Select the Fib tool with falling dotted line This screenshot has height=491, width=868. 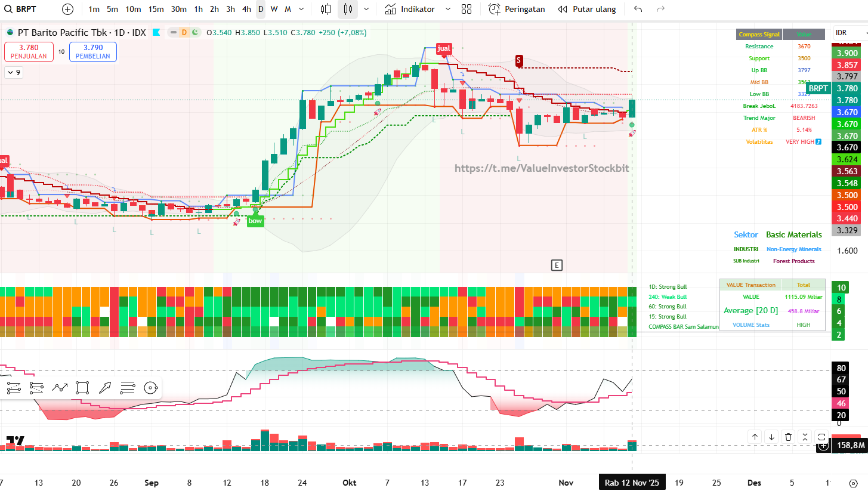(37, 388)
